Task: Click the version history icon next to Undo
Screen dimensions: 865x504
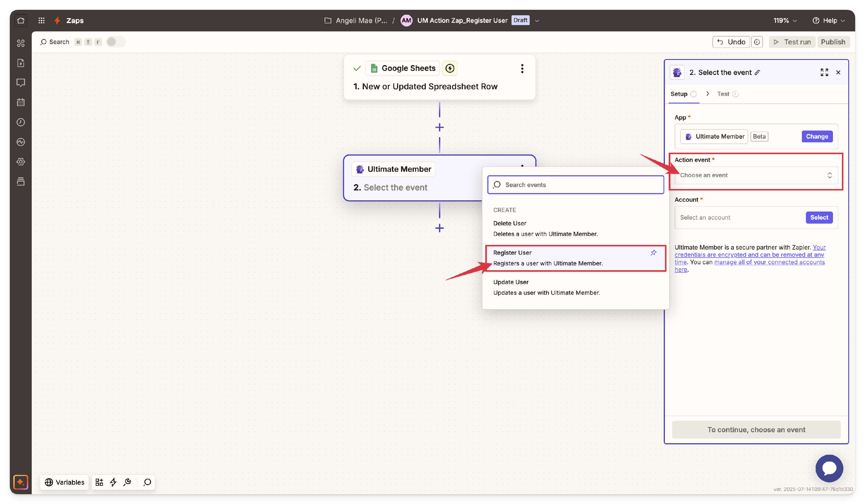Action: tap(757, 42)
